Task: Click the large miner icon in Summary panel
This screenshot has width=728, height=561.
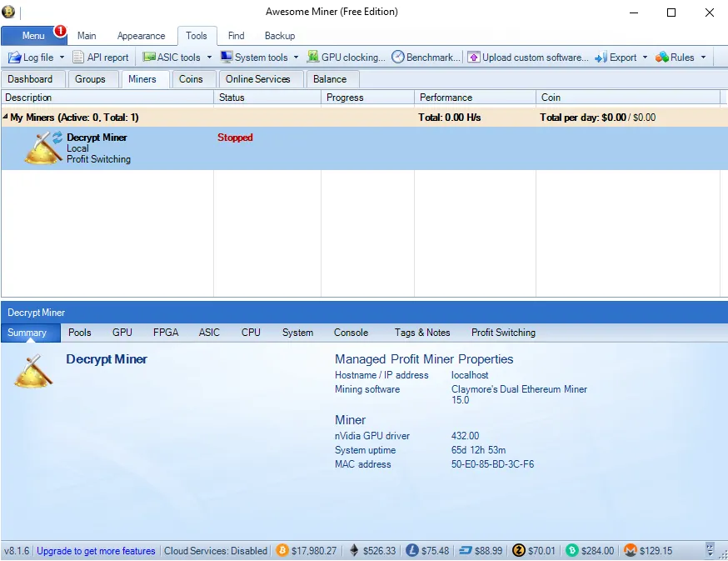Action: (x=33, y=371)
